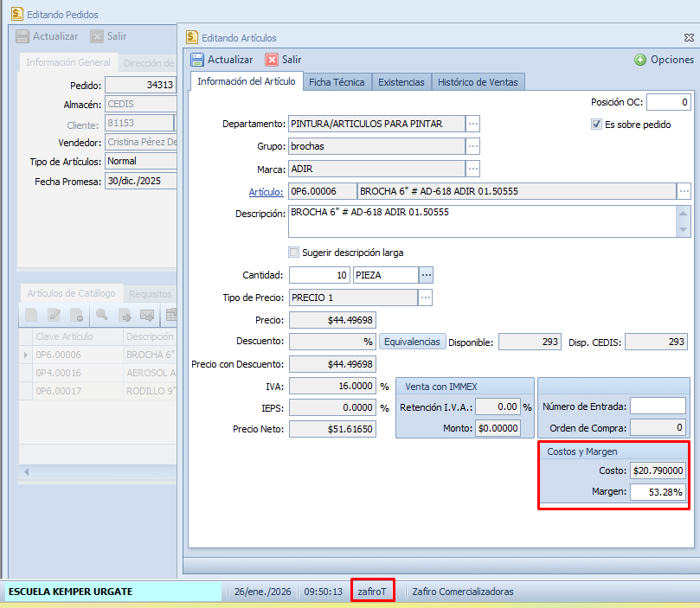Click the Cantidad input field

[318, 275]
